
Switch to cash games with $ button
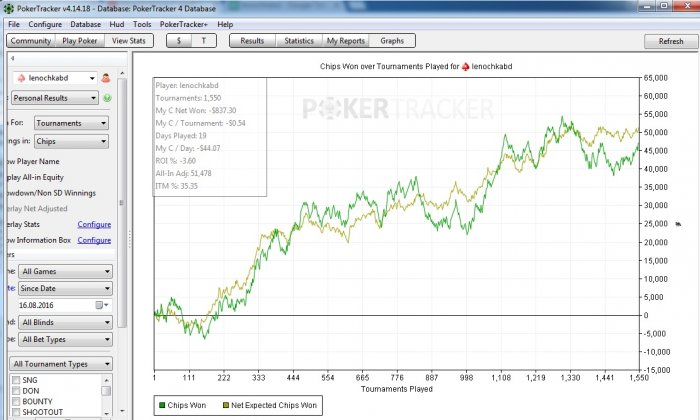(178, 41)
